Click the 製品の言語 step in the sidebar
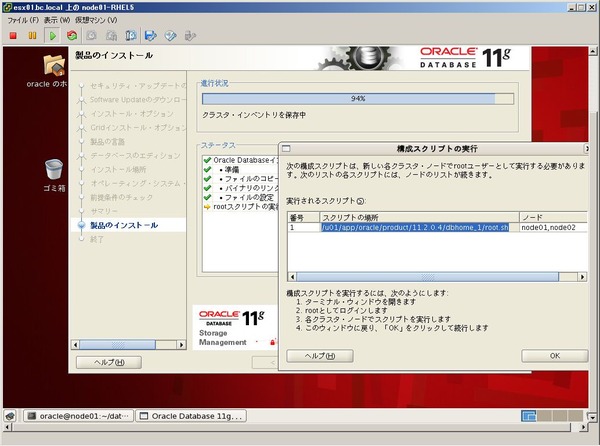The height and width of the screenshot is (446, 600). tap(108, 142)
